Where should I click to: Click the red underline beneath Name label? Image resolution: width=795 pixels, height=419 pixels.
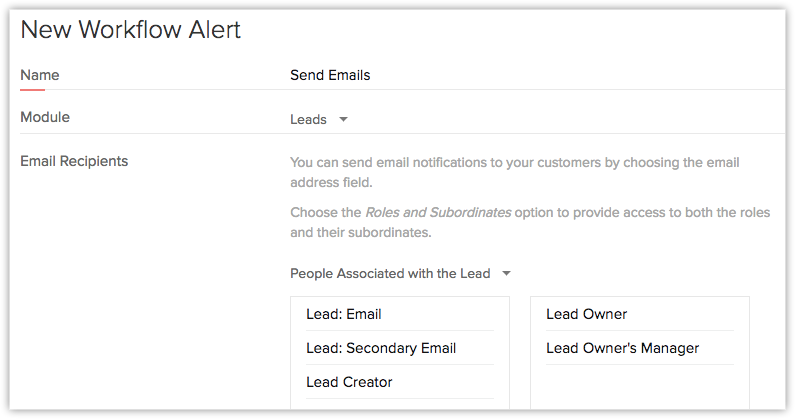(32, 89)
